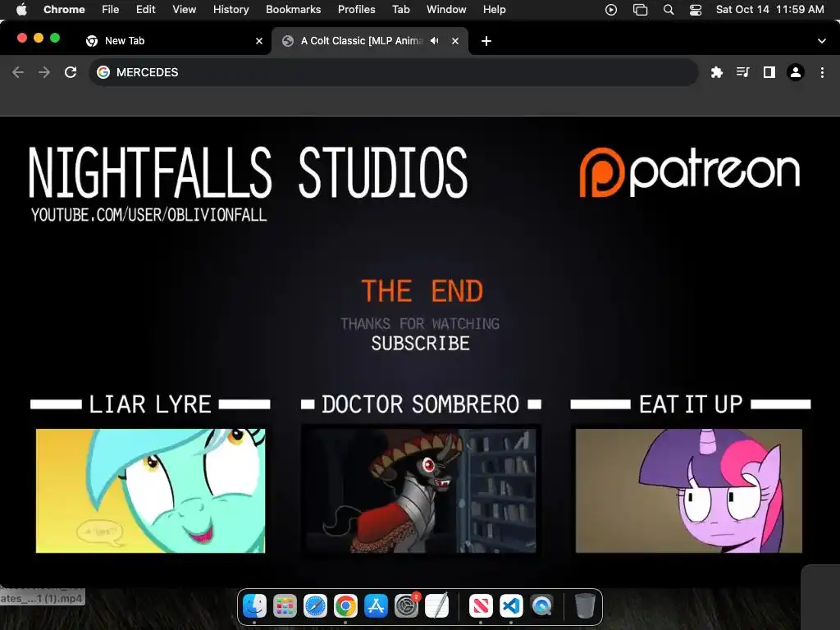Open the Help menu
This screenshot has height=630, width=840.
coord(494,9)
